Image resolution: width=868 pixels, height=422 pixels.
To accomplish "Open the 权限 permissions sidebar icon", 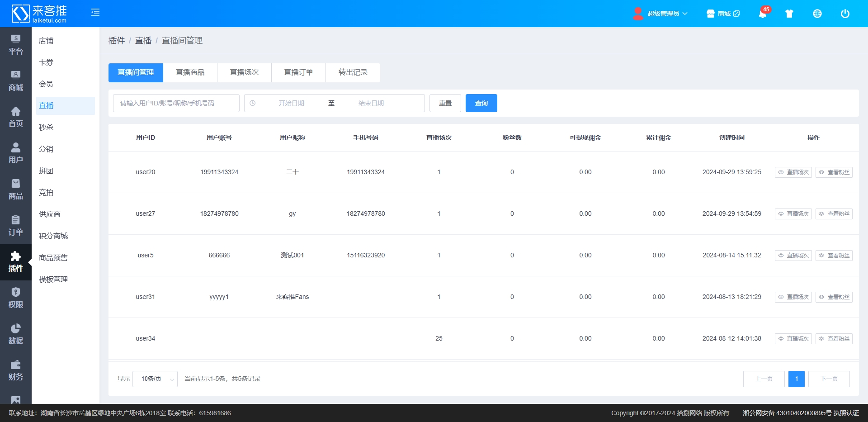I will [16, 298].
